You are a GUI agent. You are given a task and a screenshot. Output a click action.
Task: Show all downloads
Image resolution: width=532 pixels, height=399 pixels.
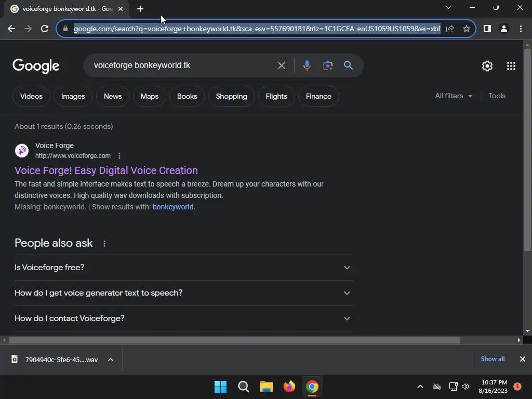(493, 359)
